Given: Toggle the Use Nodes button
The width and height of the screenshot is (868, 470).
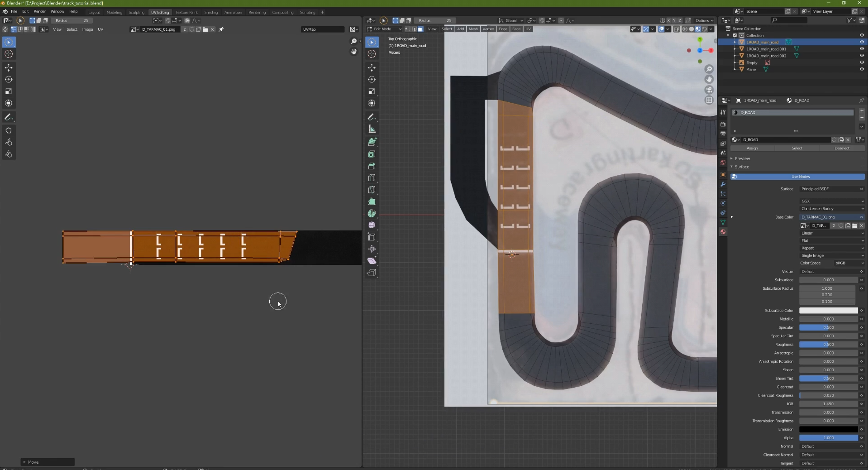Looking at the screenshot, I should (797, 177).
